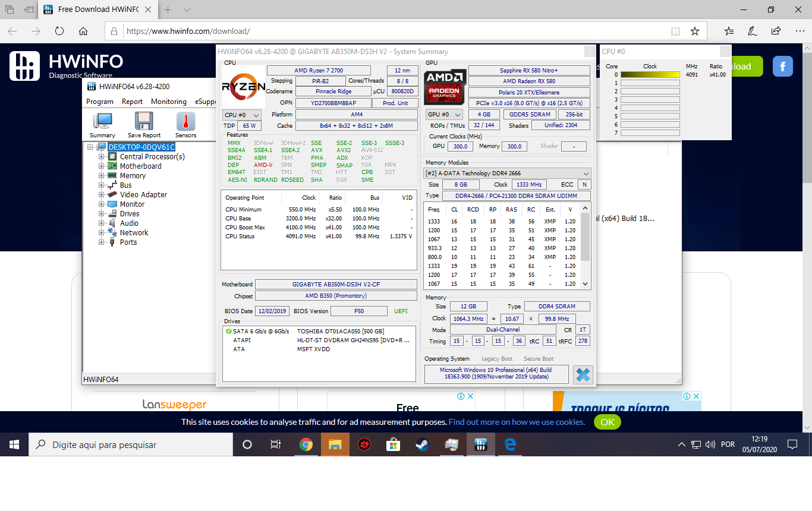Close System Summary with the blue X button
Image resolution: width=812 pixels, height=511 pixels.
tap(583, 374)
